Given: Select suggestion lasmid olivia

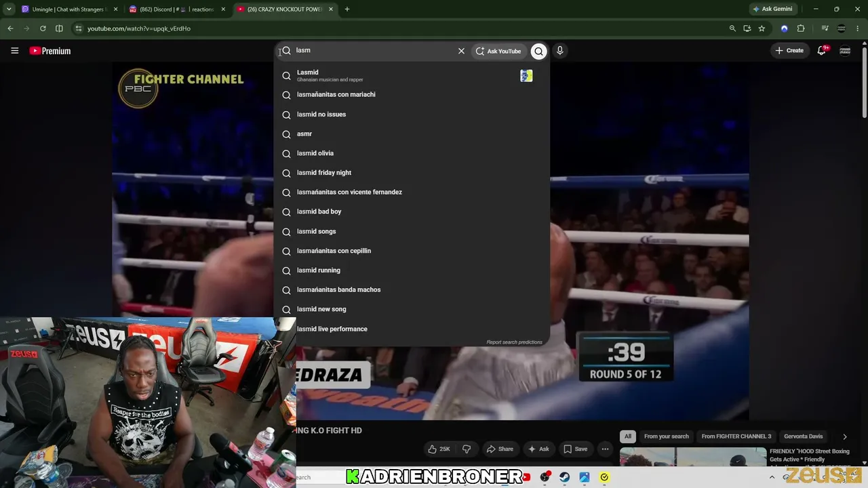Looking at the screenshot, I should (412, 153).
